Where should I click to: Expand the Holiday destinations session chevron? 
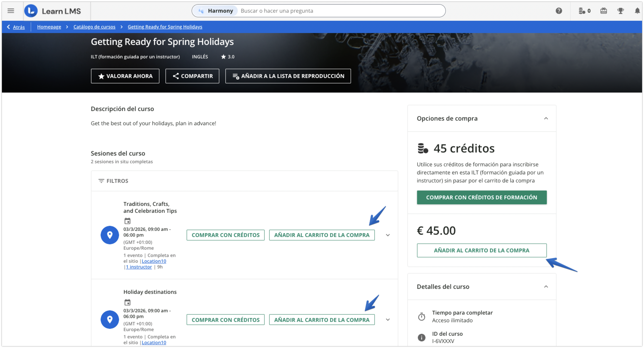(x=388, y=319)
